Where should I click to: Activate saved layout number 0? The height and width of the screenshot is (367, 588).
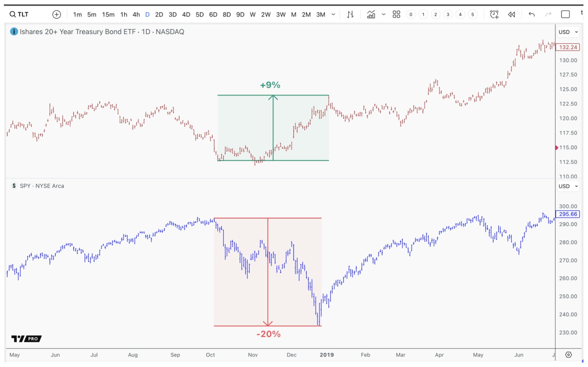pyautogui.click(x=410, y=14)
